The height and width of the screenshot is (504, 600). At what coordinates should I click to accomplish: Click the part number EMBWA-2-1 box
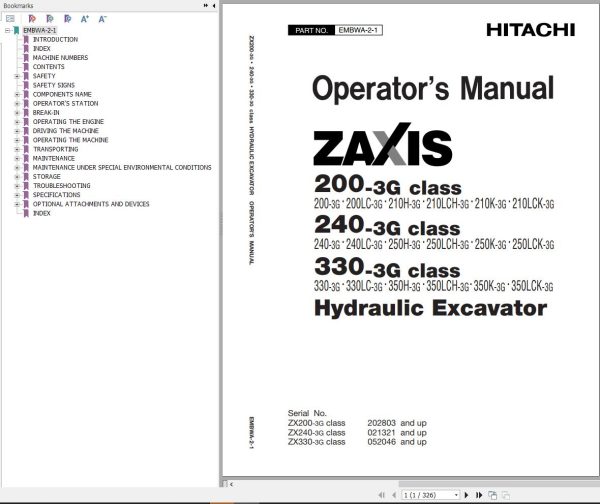pyautogui.click(x=358, y=30)
